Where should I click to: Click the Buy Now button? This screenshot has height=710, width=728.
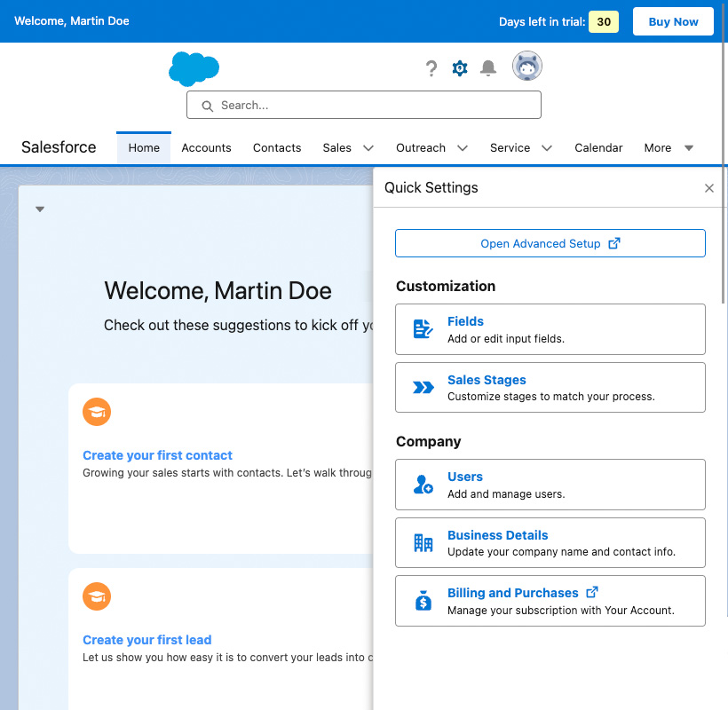pos(673,21)
